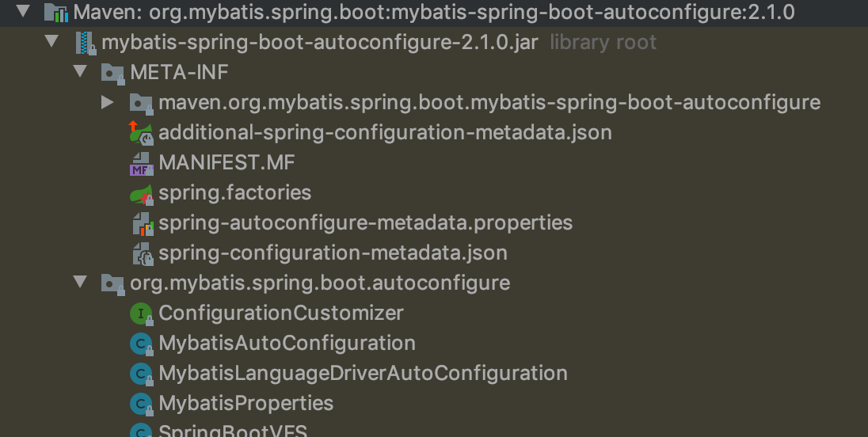Select spring-configuration-metadata.json file
The image size is (868, 437).
tap(333, 253)
